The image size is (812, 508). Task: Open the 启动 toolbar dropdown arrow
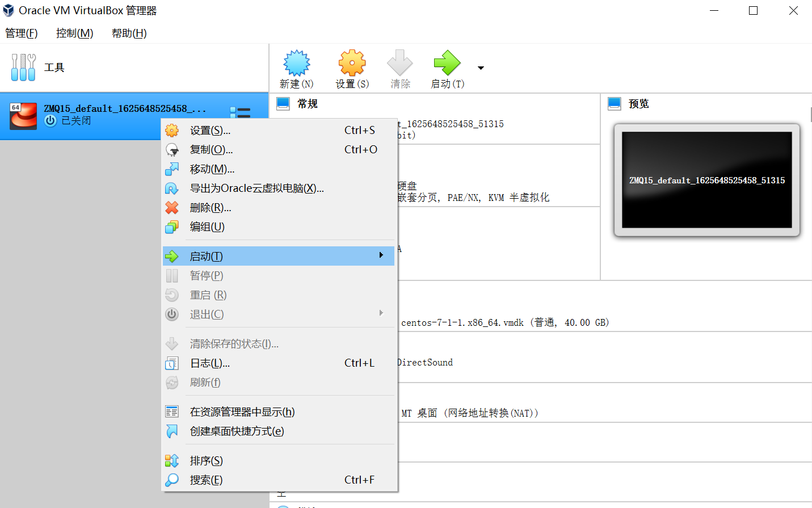pos(480,67)
